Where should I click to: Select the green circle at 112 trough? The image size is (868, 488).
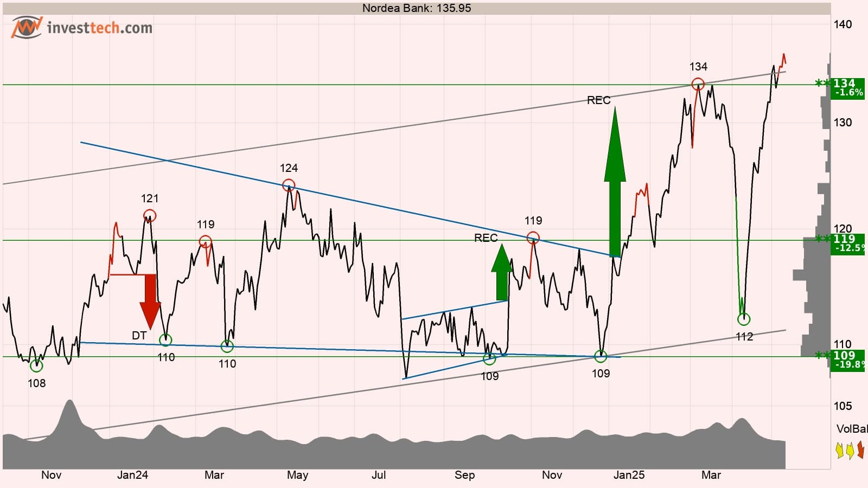click(744, 319)
